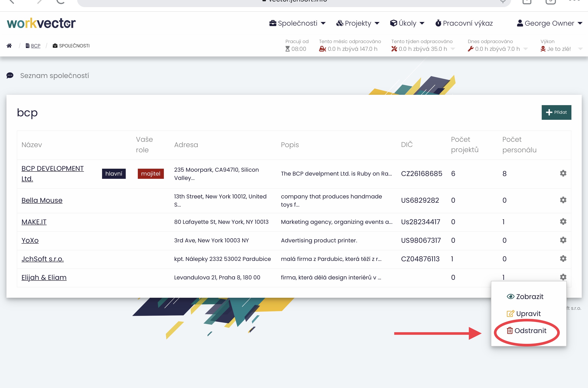588x388 pixels.
Task: Click the workvector logo
Action: (41, 23)
